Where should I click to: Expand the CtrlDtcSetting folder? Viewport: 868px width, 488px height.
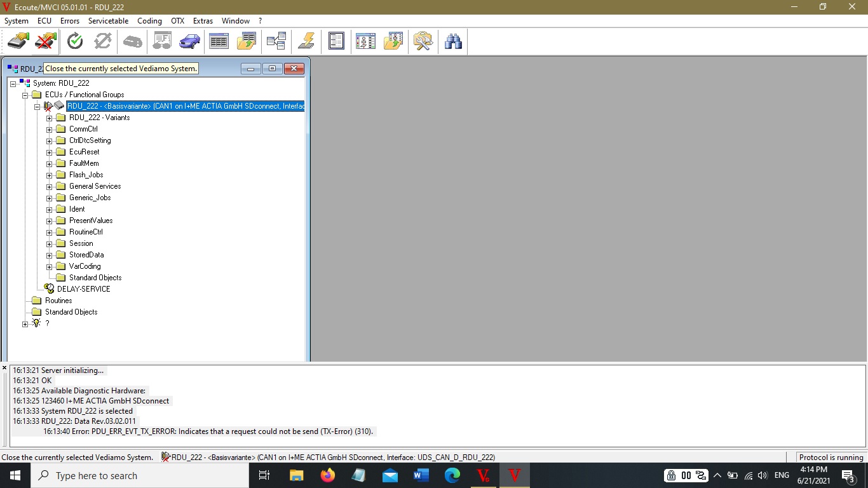coord(50,140)
